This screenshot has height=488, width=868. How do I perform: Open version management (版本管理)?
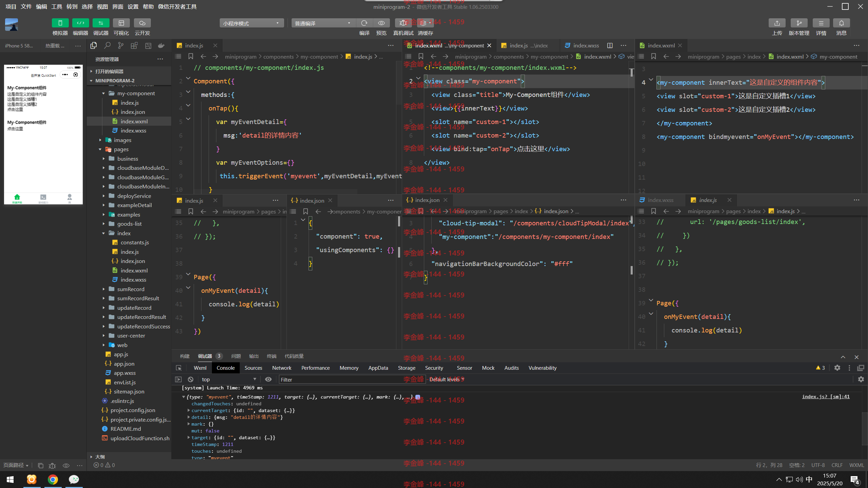pyautogui.click(x=799, y=23)
